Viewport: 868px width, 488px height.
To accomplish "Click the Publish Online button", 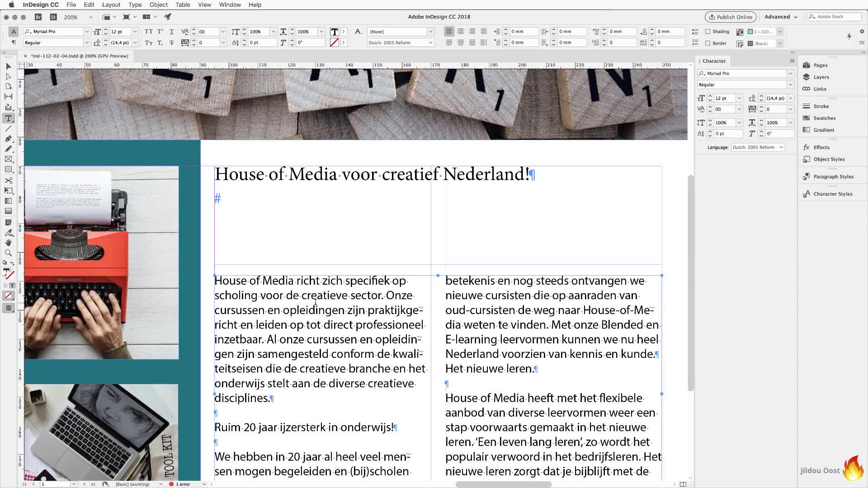I will coord(731,17).
